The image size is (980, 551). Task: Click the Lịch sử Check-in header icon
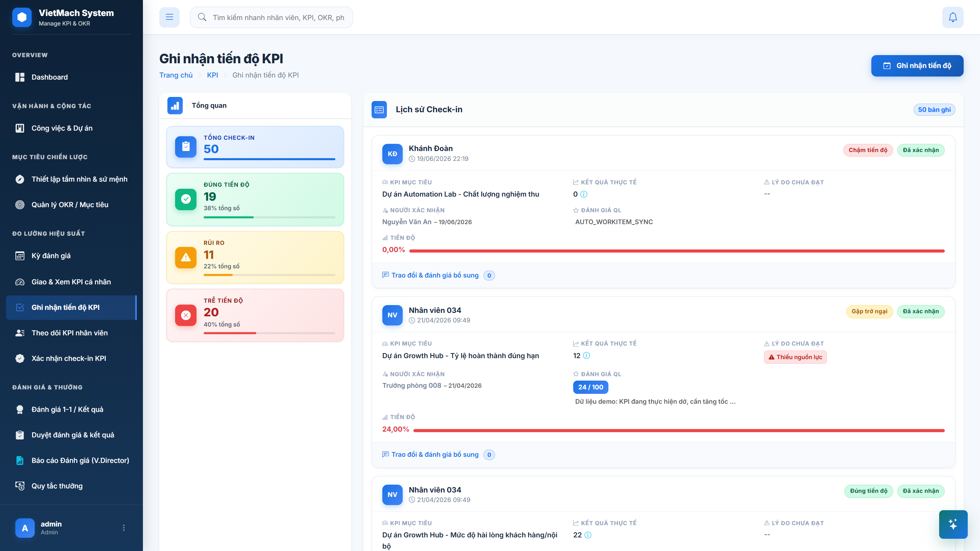coord(379,110)
